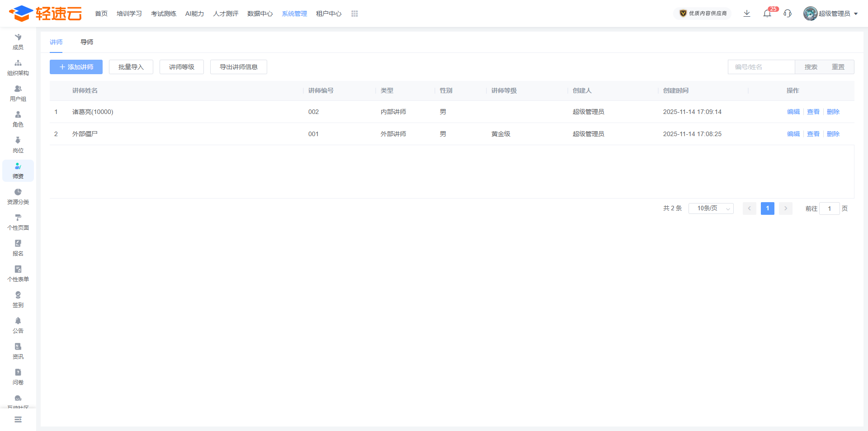
Task: Go to 用户组 in the sidebar
Action: click(18, 93)
